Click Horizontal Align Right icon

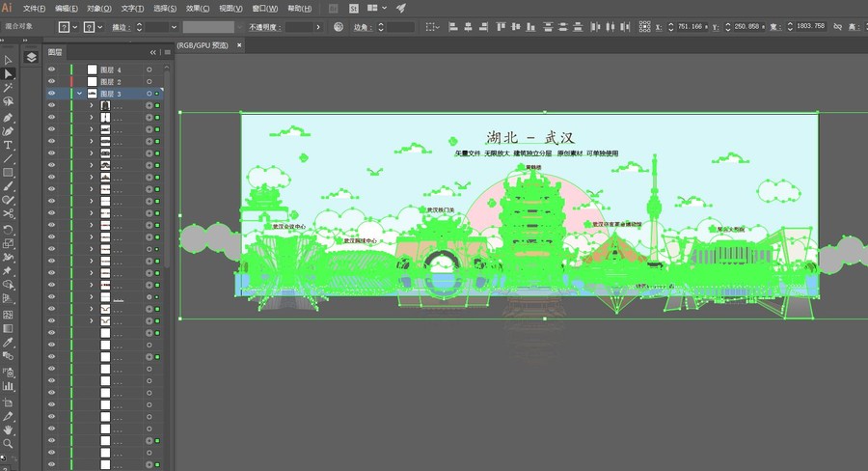click(x=483, y=27)
